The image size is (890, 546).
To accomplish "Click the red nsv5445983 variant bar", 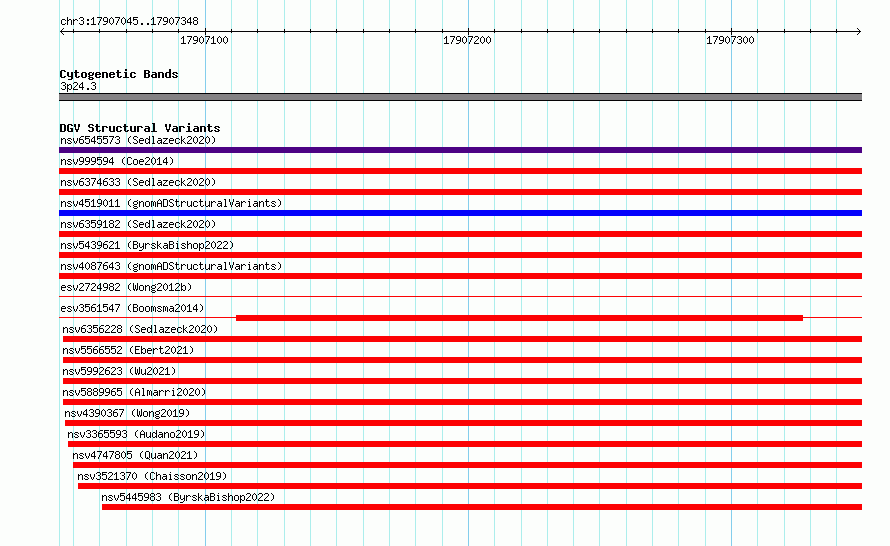I will tap(482, 507).
